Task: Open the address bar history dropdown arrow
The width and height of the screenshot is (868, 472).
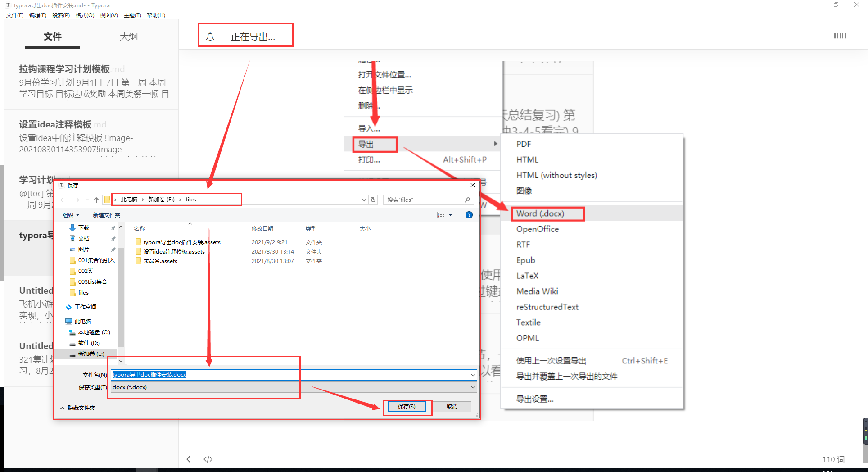Action: pyautogui.click(x=364, y=200)
